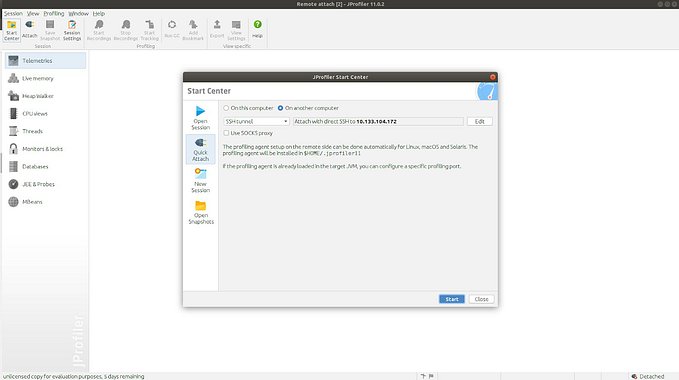Select the On another computer radio button

point(281,108)
